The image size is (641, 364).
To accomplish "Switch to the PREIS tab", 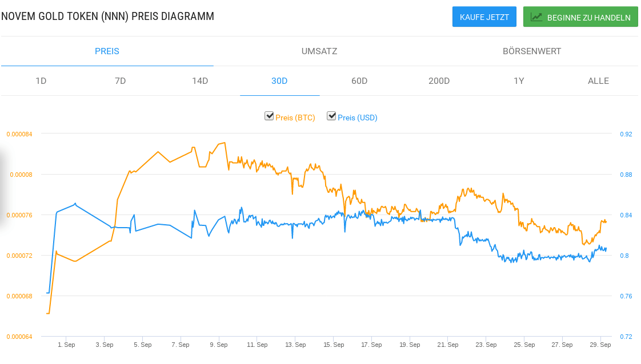I will 107,51.
